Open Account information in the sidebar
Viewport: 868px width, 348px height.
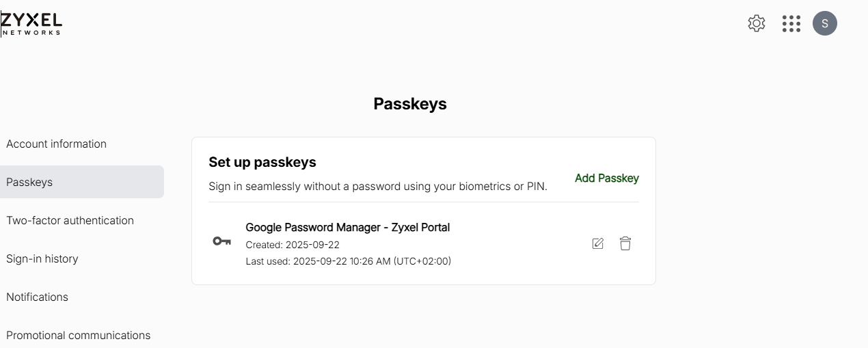[x=57, y=144]
